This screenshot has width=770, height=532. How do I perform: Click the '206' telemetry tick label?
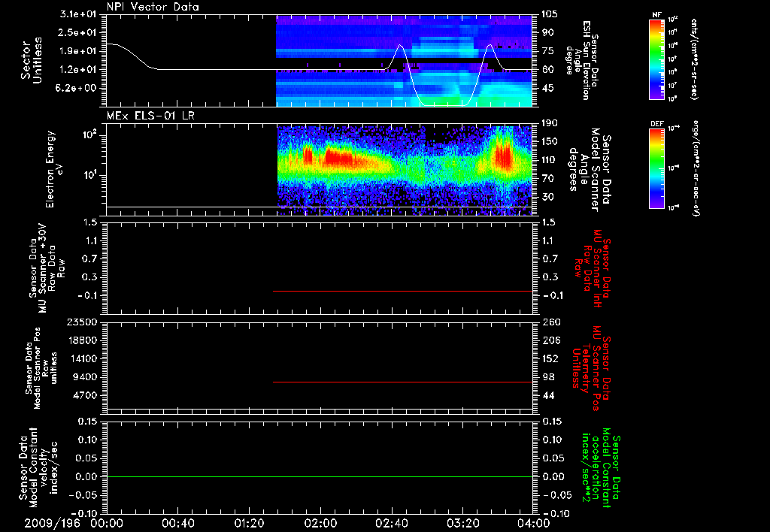click(x=550, y=340)
